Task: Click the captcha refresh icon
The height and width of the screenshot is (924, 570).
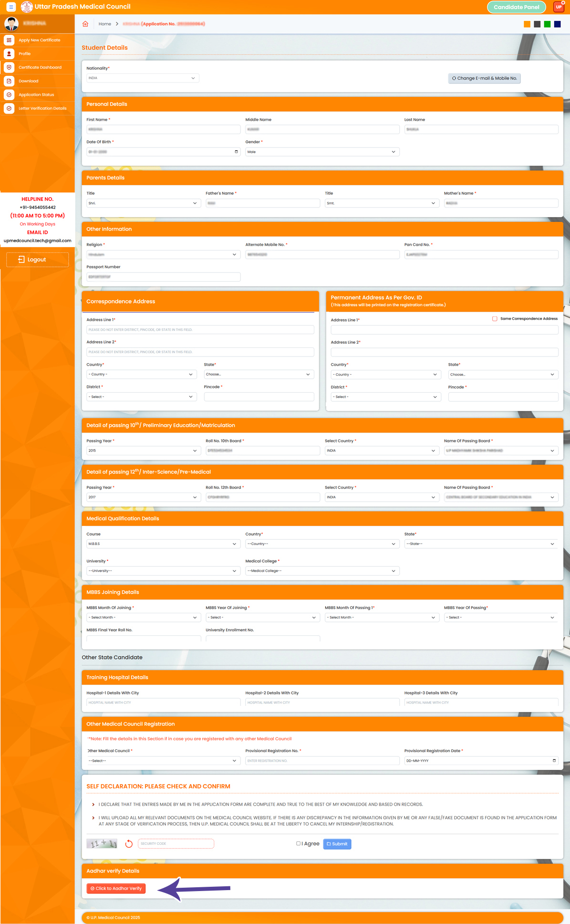Action: point(129,844)
